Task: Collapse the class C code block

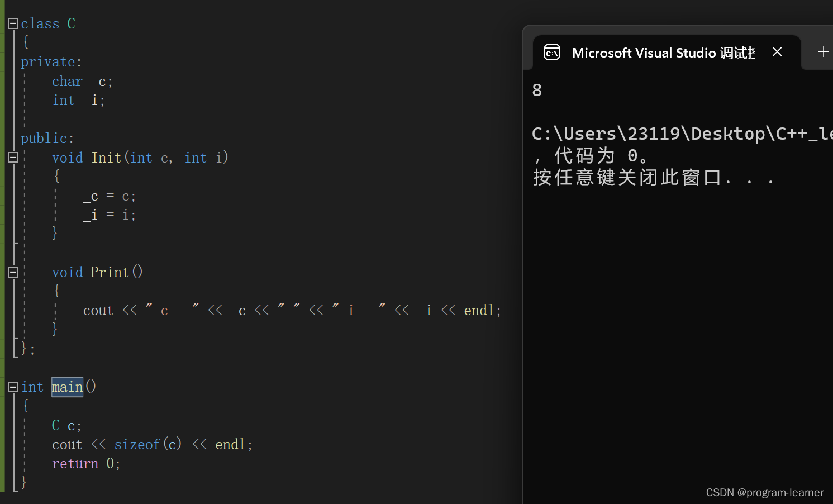Action: click(x=13, y=23)
